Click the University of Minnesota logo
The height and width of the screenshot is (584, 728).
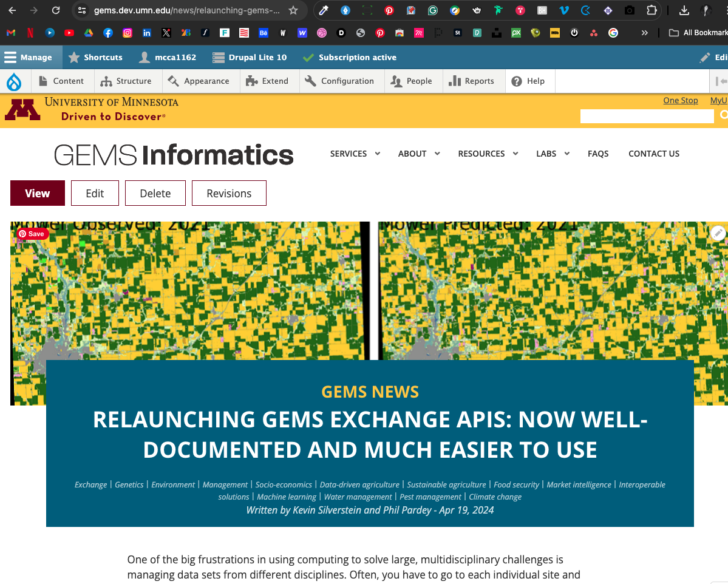[x=92, y=109]
